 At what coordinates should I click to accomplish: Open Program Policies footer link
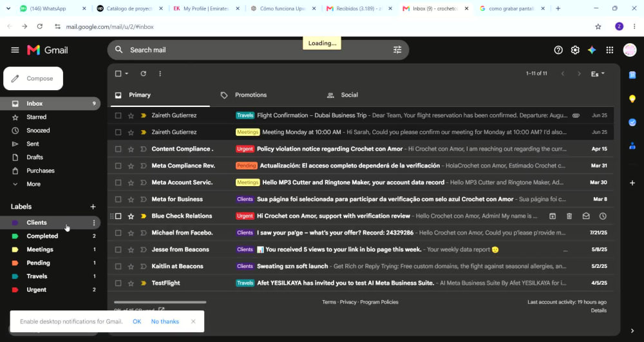(379, 302)
